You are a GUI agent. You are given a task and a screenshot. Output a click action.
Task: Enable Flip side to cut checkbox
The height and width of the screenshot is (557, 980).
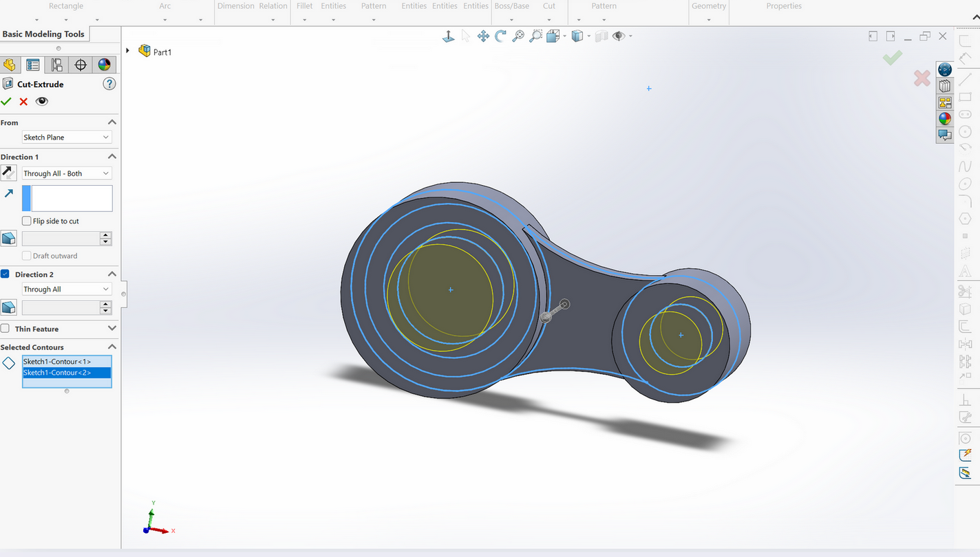coord(27,221)
